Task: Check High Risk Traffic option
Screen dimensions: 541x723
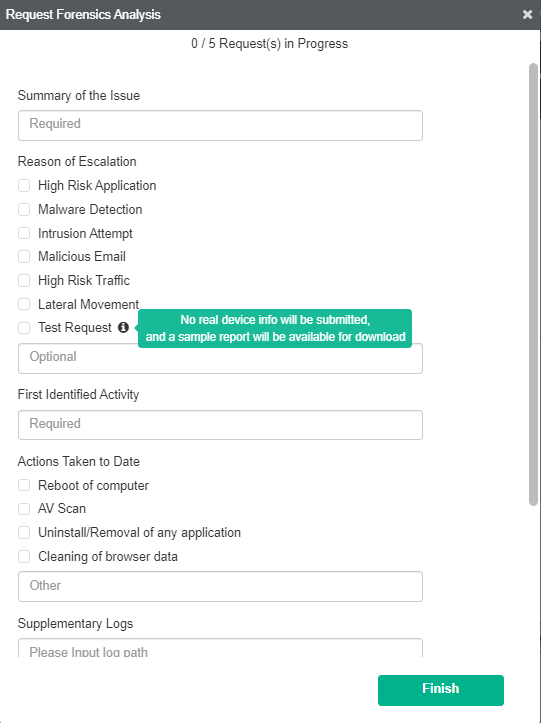Action: (x=24, y=280)
